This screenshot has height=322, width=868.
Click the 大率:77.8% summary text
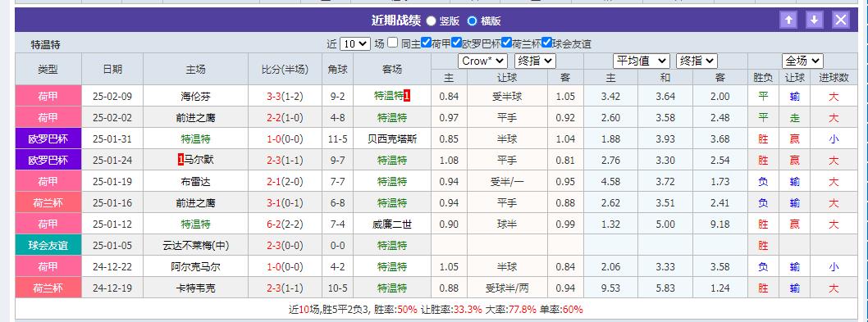(507, 309)
